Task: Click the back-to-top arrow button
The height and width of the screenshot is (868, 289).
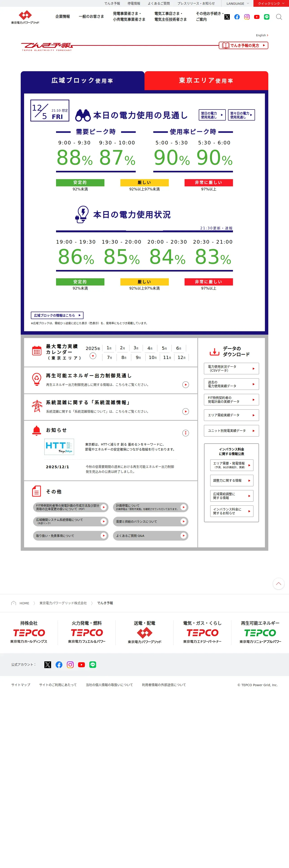Action: point(279,584)
